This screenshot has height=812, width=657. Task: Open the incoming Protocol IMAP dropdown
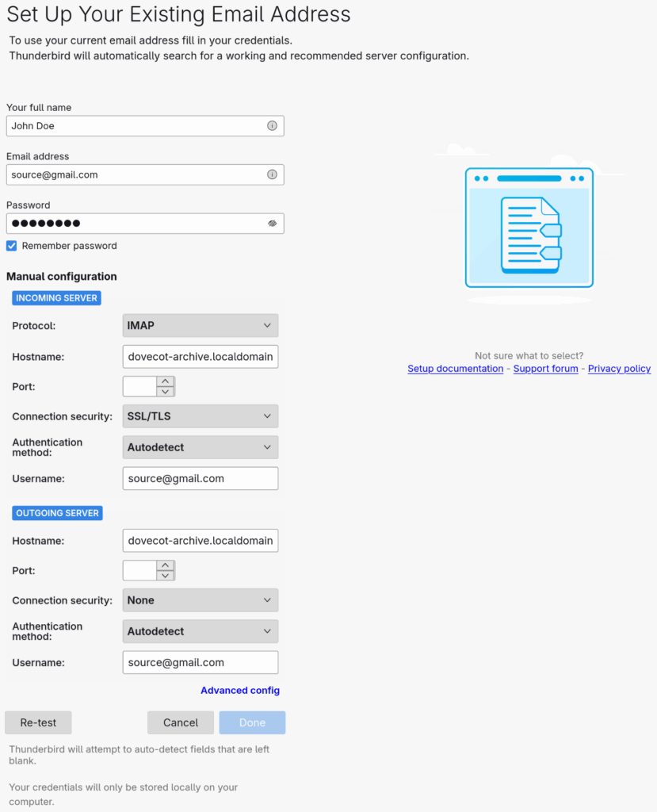click(x=200, y=326)
